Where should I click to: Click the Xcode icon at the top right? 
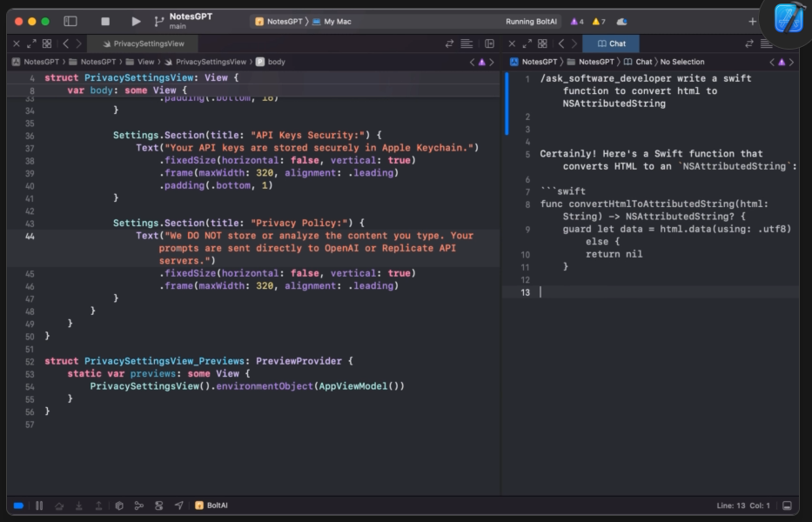789,19
